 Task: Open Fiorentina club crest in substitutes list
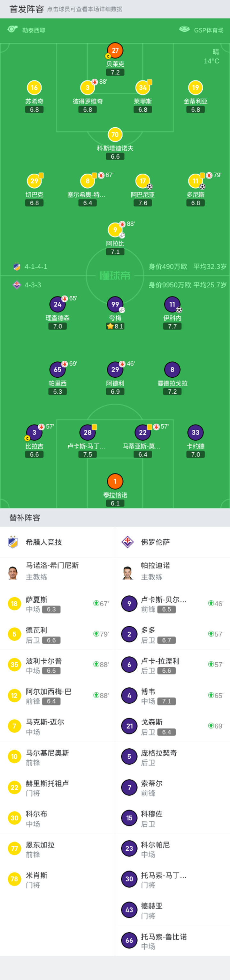(x=127, y=542)
